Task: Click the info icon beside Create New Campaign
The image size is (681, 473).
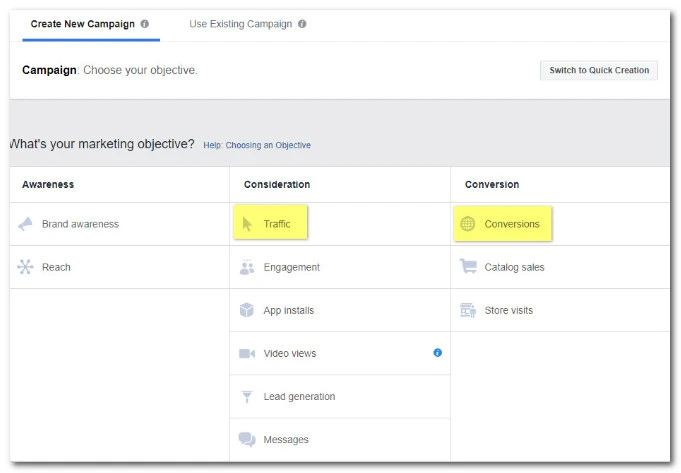Action: (x=145, y=24)
